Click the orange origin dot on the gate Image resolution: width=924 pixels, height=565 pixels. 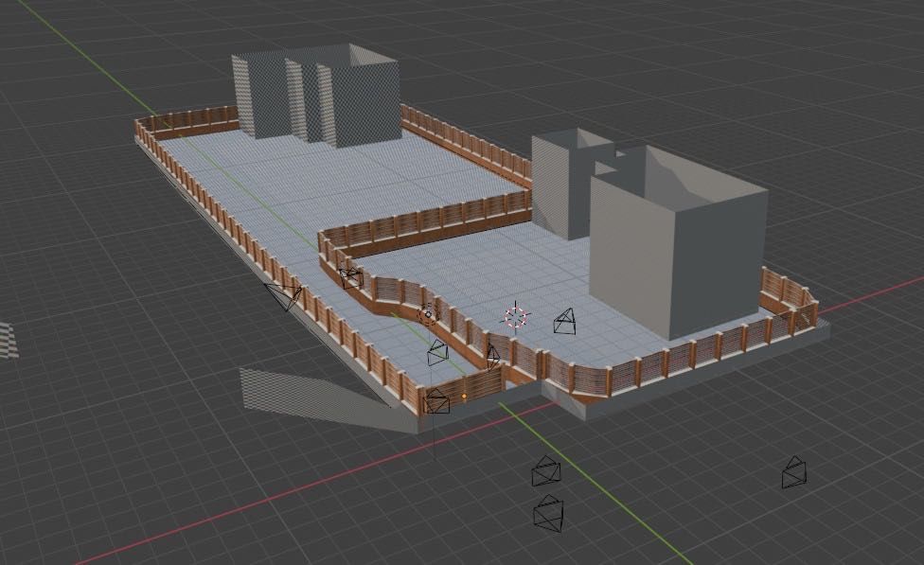coord(464,397)
